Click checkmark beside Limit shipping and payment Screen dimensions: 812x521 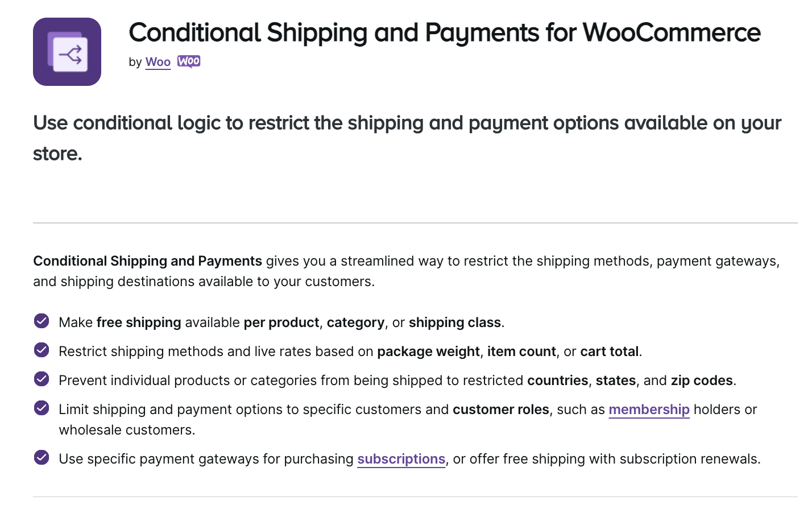point(42,408)
